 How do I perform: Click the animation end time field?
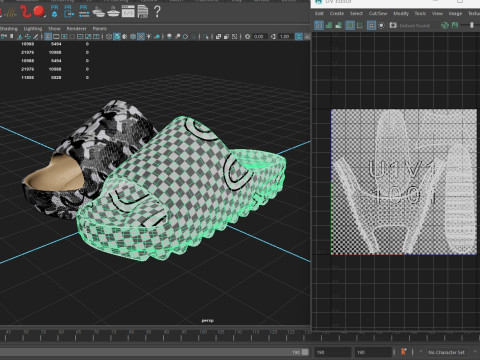[373, 352]
